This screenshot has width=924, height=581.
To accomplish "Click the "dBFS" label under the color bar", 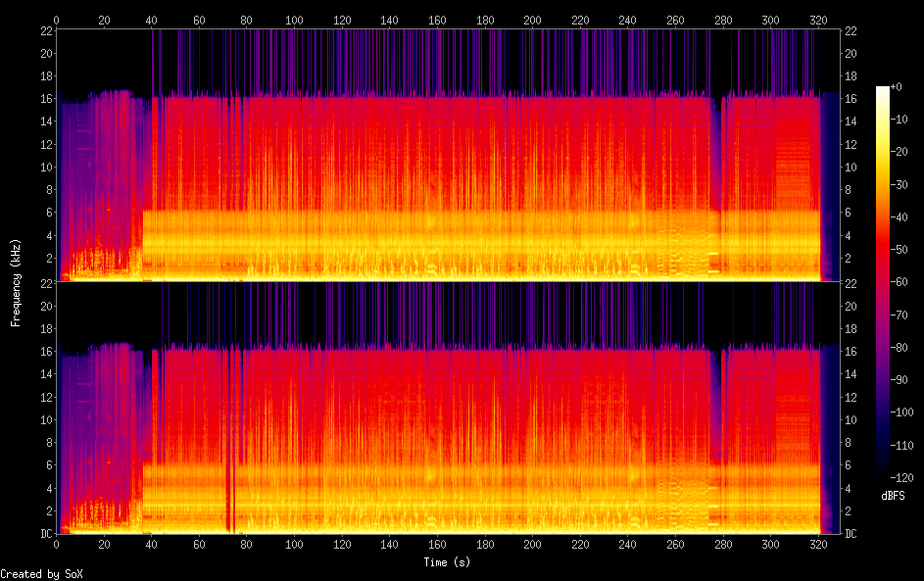I will coord(893,496).
